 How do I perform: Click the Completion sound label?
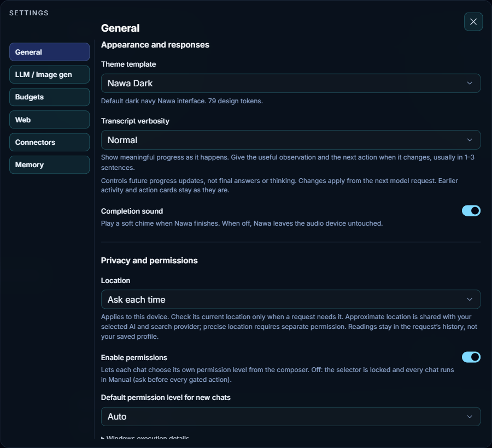tap(132, 211)
